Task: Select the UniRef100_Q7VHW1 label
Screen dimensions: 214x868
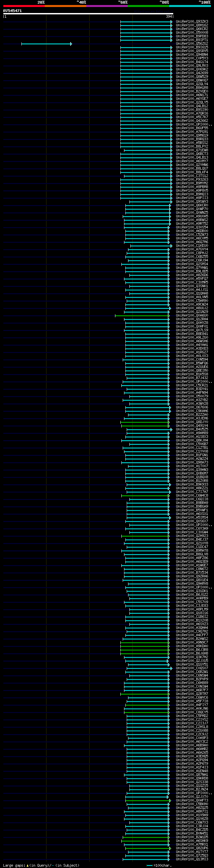Action: point(192,268)
